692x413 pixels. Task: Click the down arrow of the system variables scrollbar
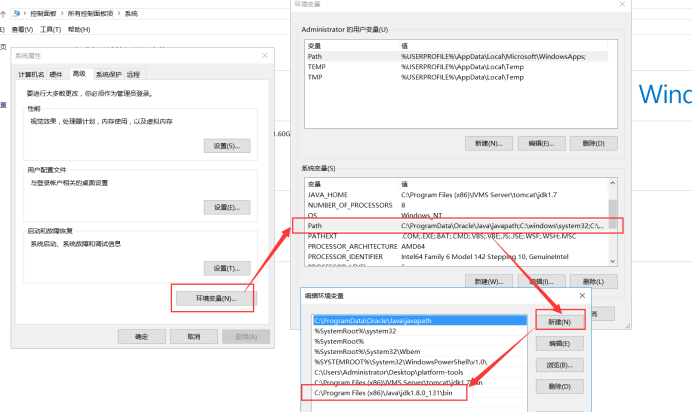coord(613,261)
